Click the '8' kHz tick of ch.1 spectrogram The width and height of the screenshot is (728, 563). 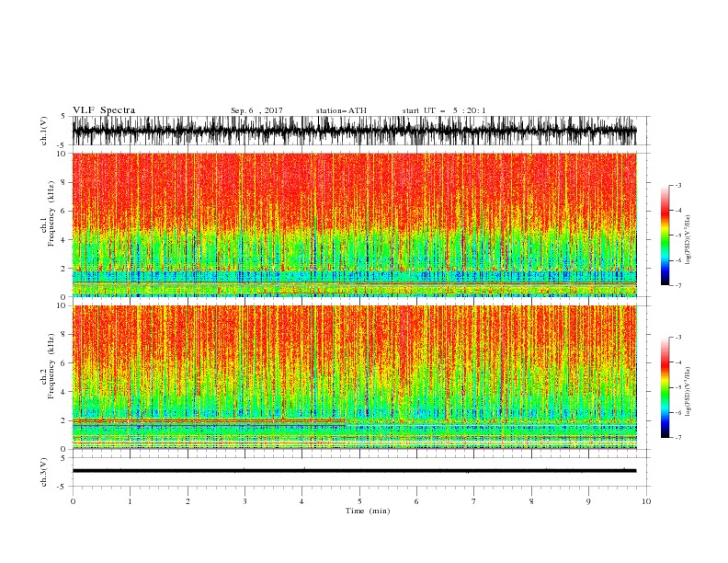coord(64,182)
